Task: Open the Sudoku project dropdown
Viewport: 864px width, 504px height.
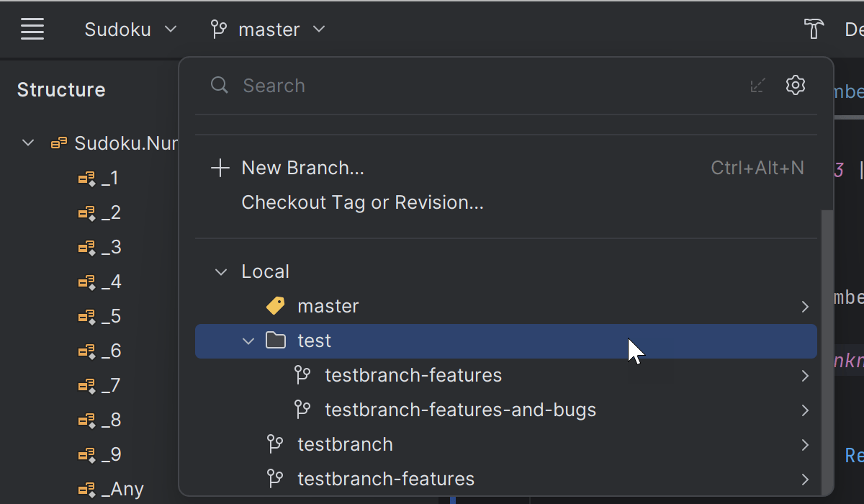Action: 130,30
